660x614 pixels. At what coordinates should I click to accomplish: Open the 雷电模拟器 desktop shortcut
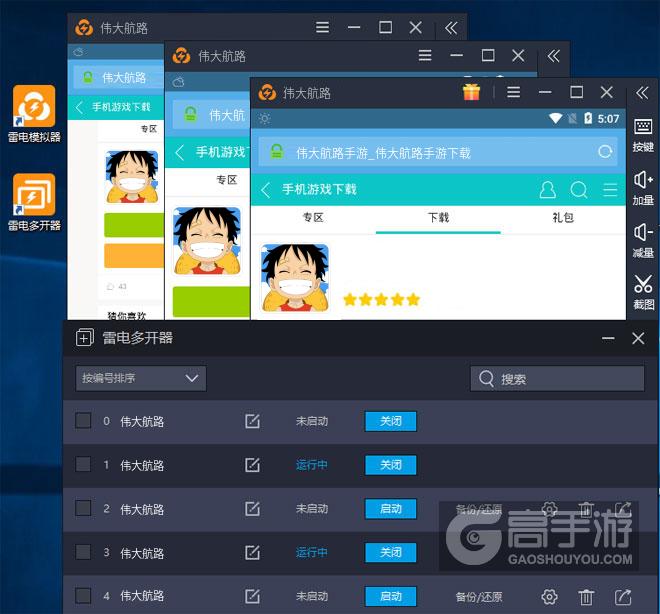[34, 114]
